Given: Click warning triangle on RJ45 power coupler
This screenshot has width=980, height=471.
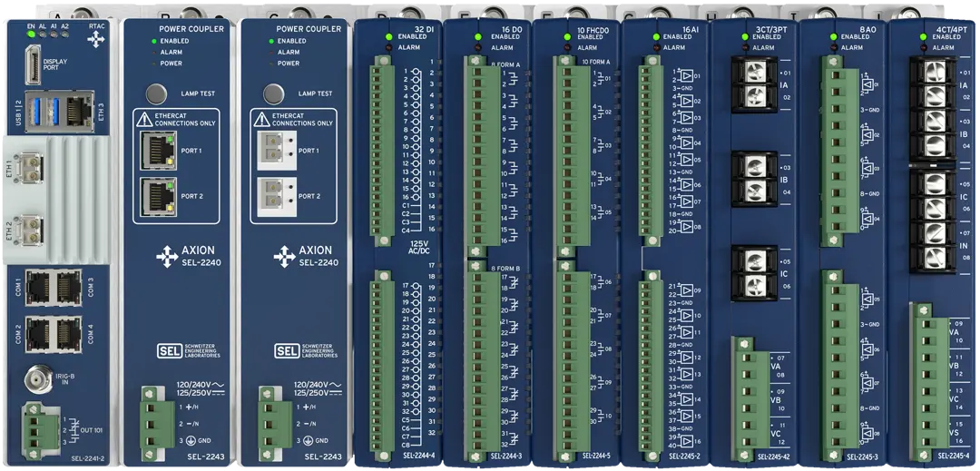Looking at the screenshot, I should tap(143, 119).
